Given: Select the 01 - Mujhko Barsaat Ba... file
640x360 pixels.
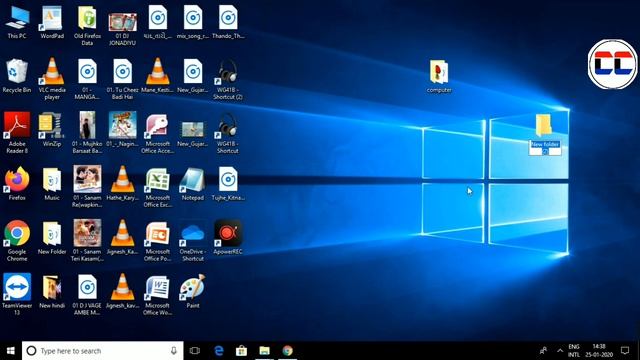Looking at the screenshot, I should coord(87,133).
